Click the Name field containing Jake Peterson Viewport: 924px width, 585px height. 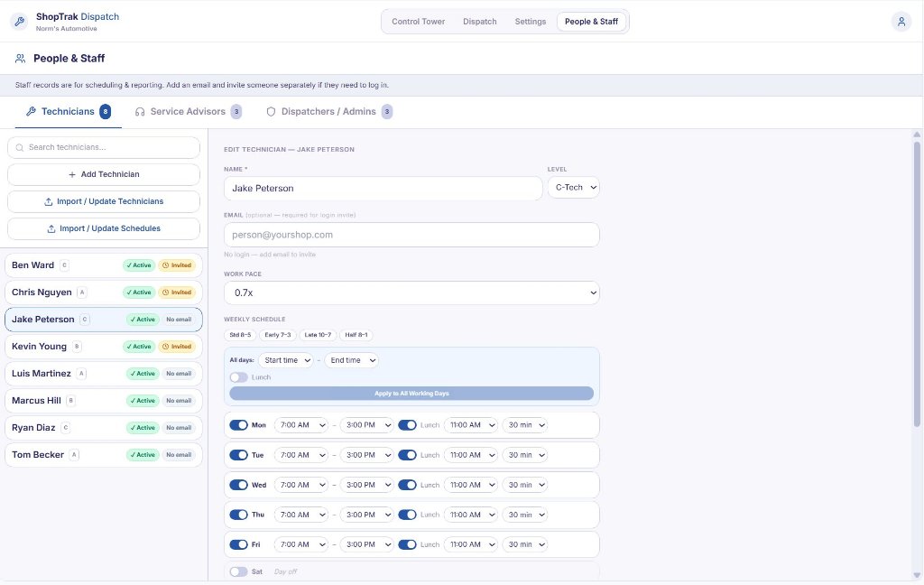point(383,188)
